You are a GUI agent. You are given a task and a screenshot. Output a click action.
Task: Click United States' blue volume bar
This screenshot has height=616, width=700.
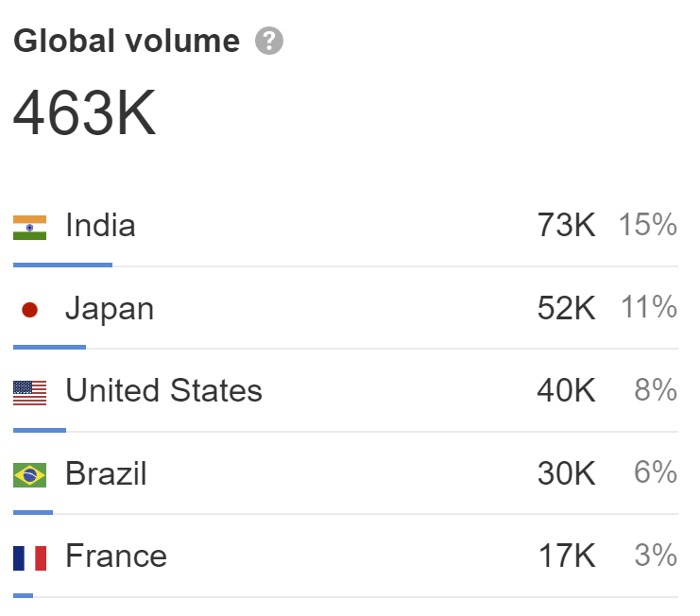pos(40,430)
